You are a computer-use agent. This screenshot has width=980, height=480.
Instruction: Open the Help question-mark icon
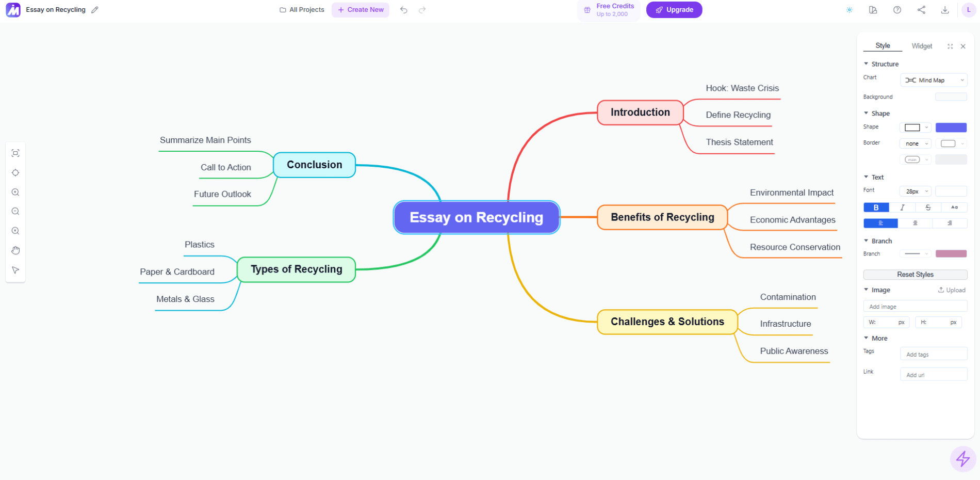click(897, 9)
